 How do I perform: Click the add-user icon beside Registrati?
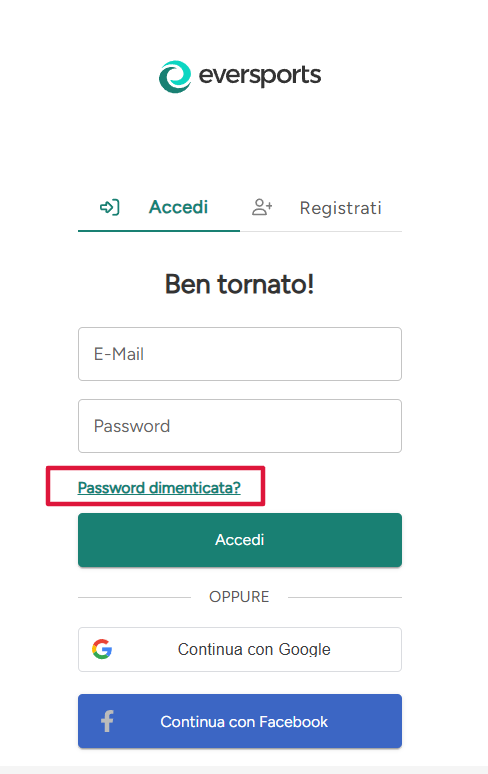[x=262, y=207]
